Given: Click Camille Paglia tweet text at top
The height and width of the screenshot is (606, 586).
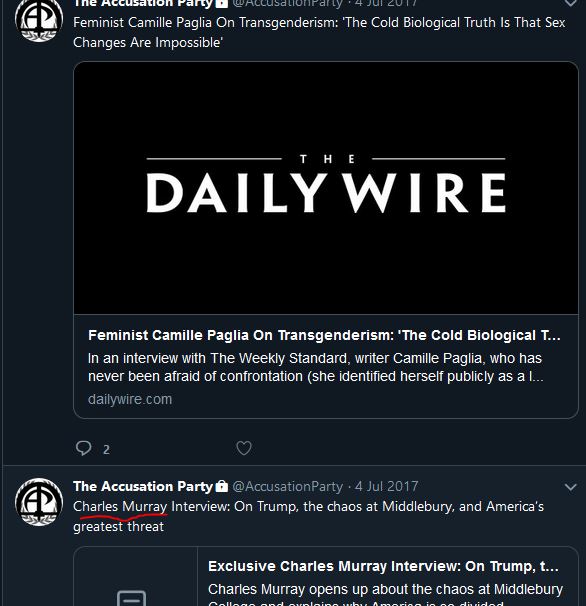Looking at the screenshot, I should click(x=319, y=32).
